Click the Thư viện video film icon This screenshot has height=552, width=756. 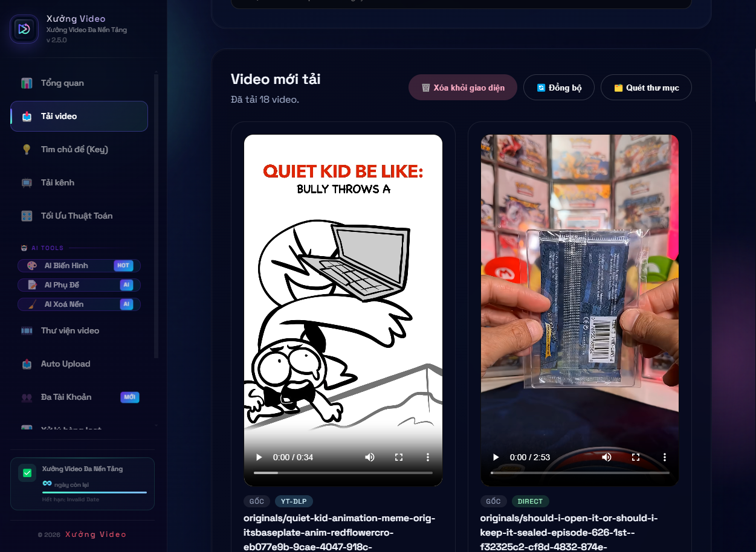pos(27,331)
